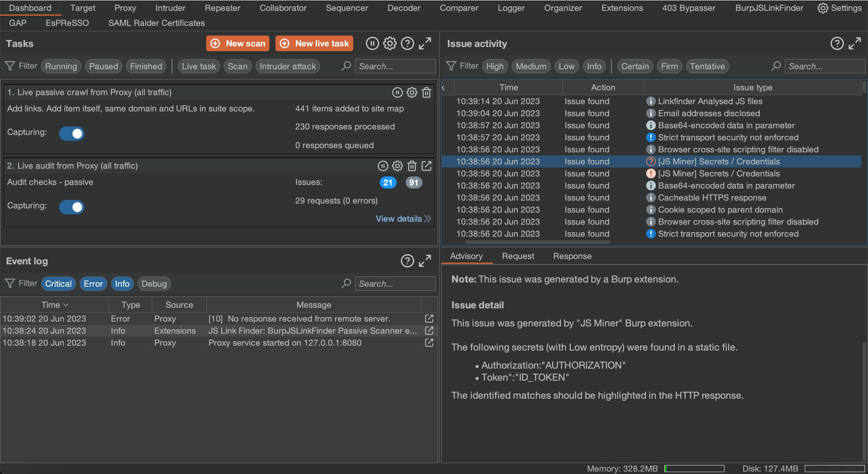Open the Request tab of the issue
868x474 pixels.
click(517, 256)
